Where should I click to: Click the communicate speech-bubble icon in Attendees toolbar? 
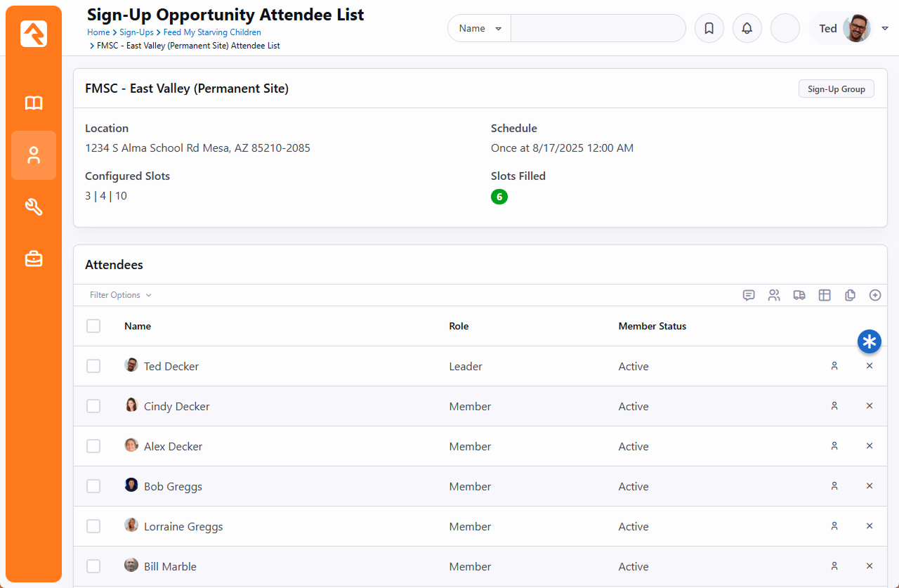coord(749,295)
